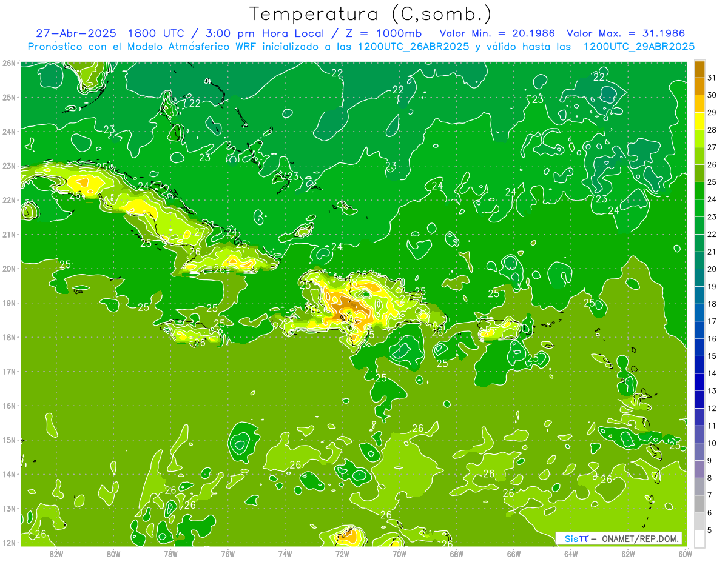This screenshot has width=728, height=562.
Task: Click the "72W" longitude axis label
Action: point(342,554)
